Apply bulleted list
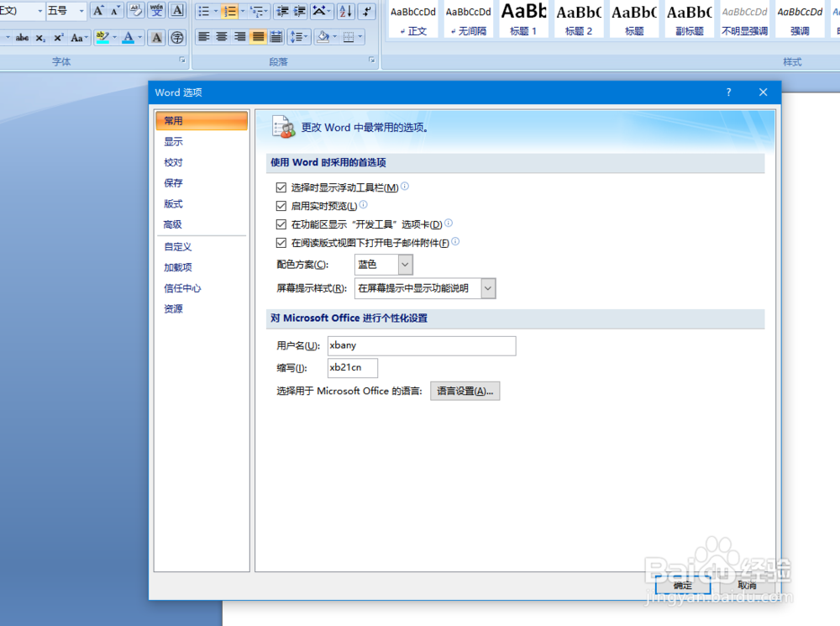Viewport: 840px width, 626px height. (x=203, y=11)
